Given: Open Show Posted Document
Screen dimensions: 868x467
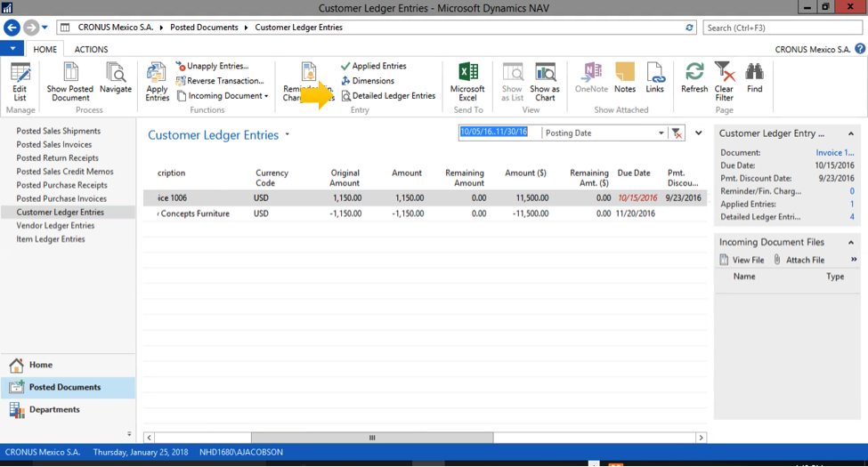Looking at the screenshot, I should 70,82.
